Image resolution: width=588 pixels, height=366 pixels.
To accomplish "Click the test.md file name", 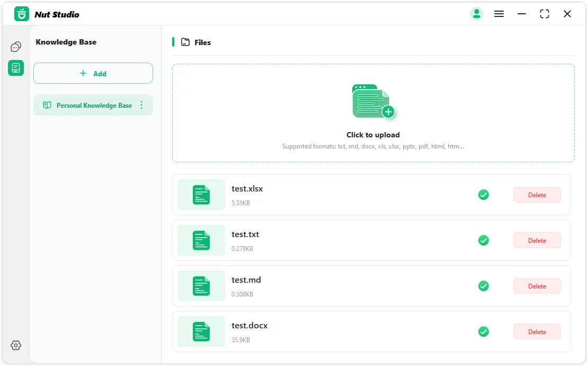I will (x=246, y=280).
